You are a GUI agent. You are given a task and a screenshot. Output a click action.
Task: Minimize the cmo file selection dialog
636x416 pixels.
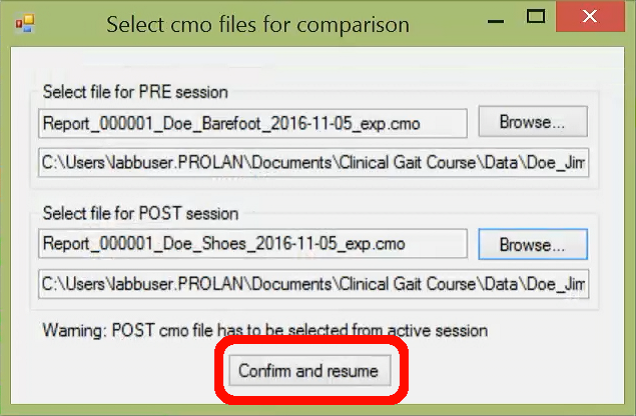tap(496, 20)
